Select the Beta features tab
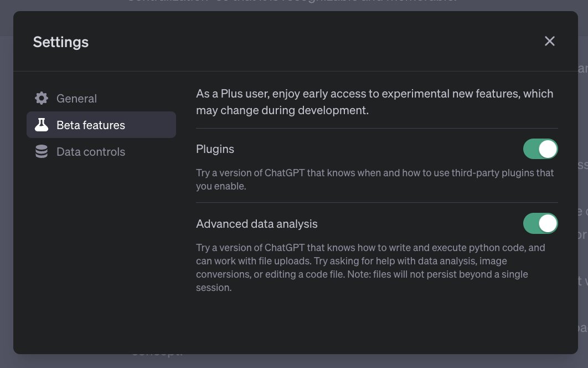The image size is (588, 368). [x=101, y=125]
